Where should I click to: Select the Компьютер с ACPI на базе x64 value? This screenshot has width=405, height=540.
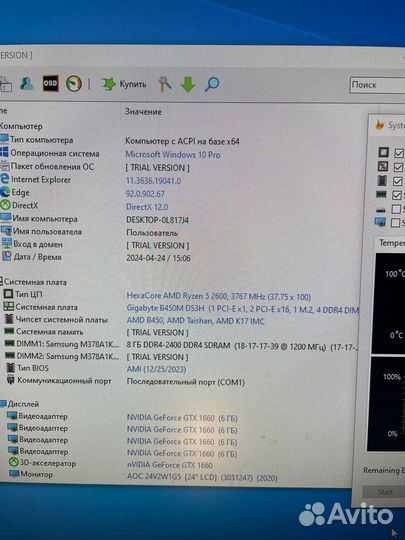[182, 141]
